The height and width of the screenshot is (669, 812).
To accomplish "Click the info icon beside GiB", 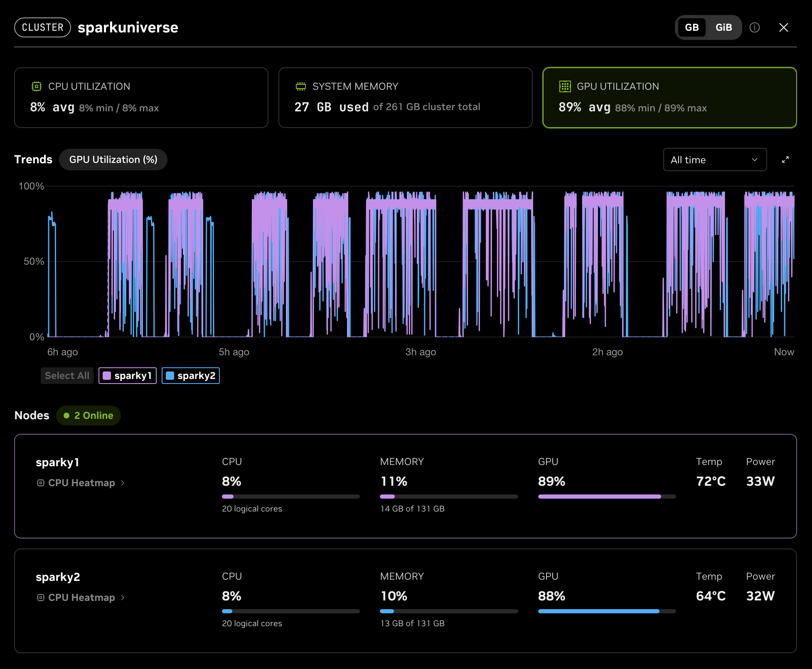I will (755, 27).
